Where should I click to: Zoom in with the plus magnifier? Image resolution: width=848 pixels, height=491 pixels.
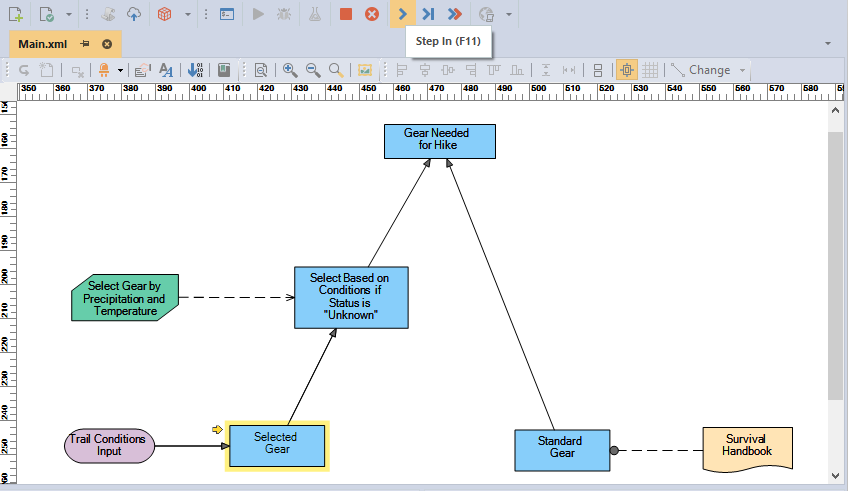coord(290,70)
